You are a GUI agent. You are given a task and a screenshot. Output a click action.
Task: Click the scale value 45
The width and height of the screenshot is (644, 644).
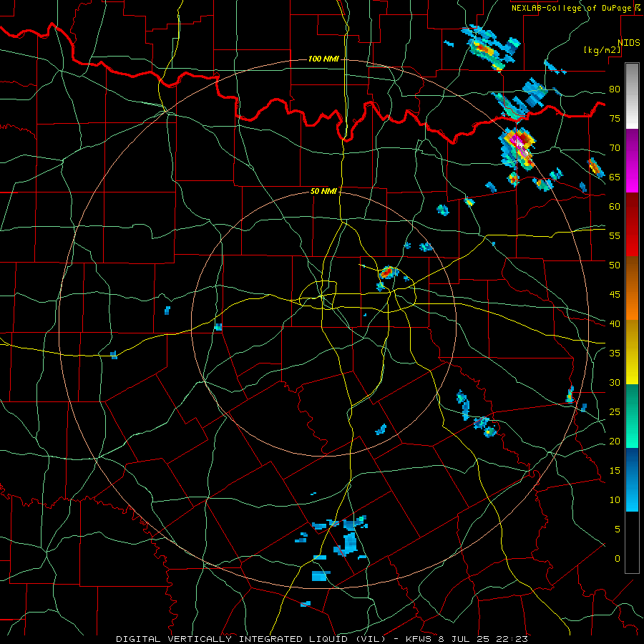coord(615,295)
